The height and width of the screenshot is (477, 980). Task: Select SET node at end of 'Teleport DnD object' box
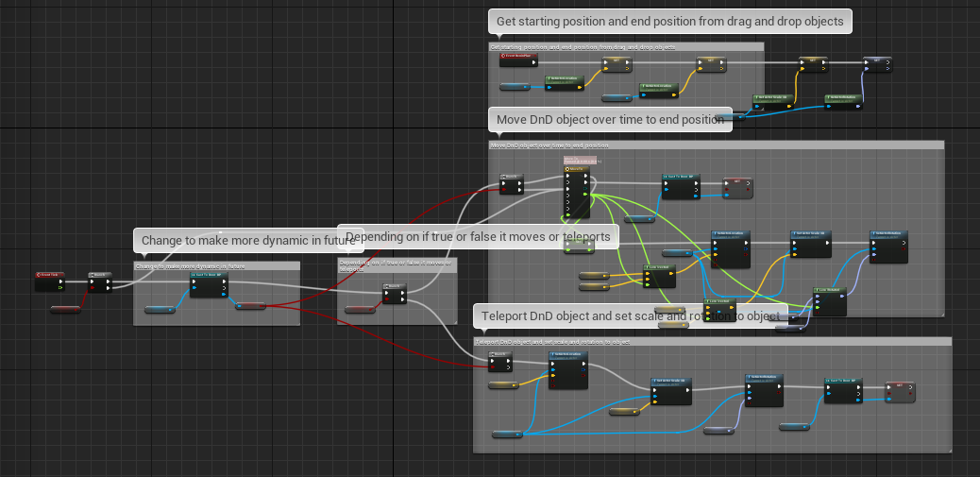pyautogui.click(x=900, y=392)
